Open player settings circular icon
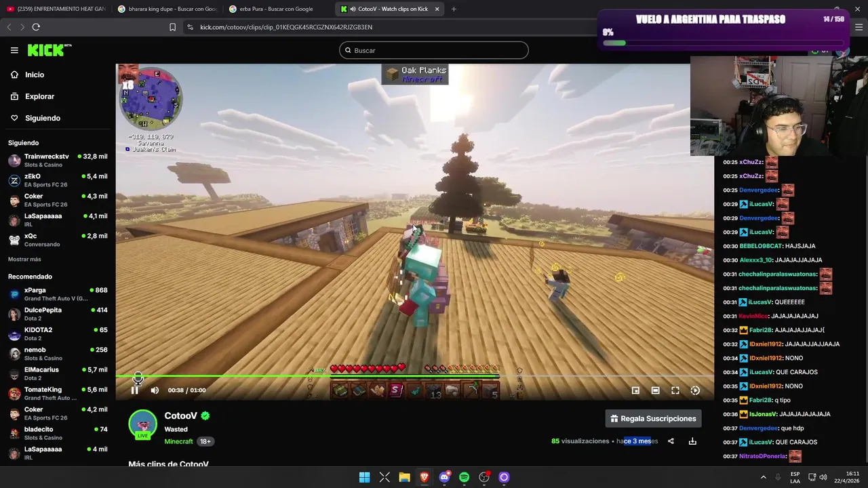 695,390
